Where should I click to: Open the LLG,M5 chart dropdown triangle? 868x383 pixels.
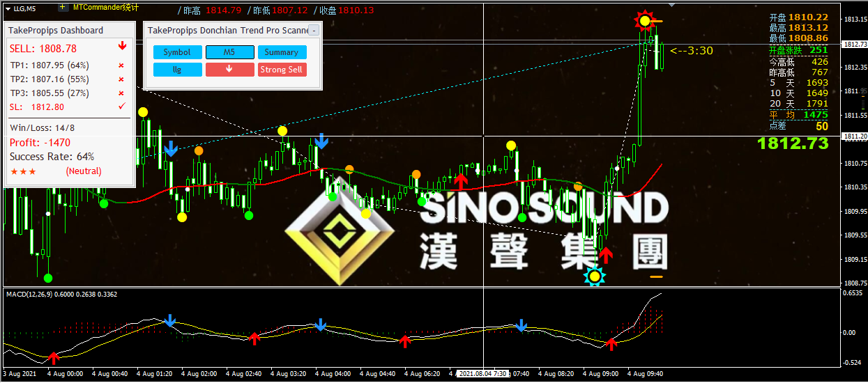pos(8,8)
